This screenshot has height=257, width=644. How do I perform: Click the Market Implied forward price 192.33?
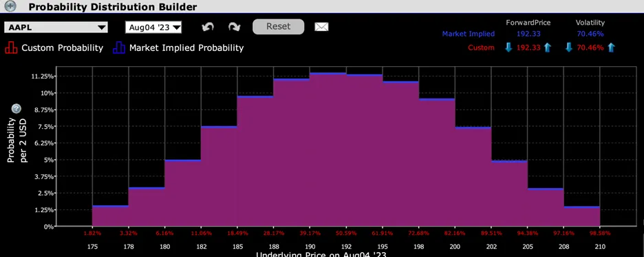click(x=528, y=34)
